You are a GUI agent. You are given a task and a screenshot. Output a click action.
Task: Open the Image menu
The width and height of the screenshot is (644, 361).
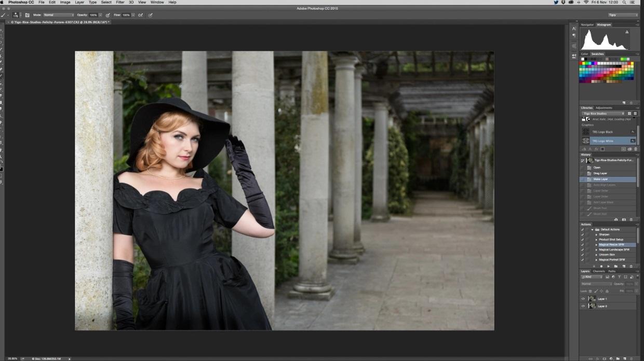[65, 2]
